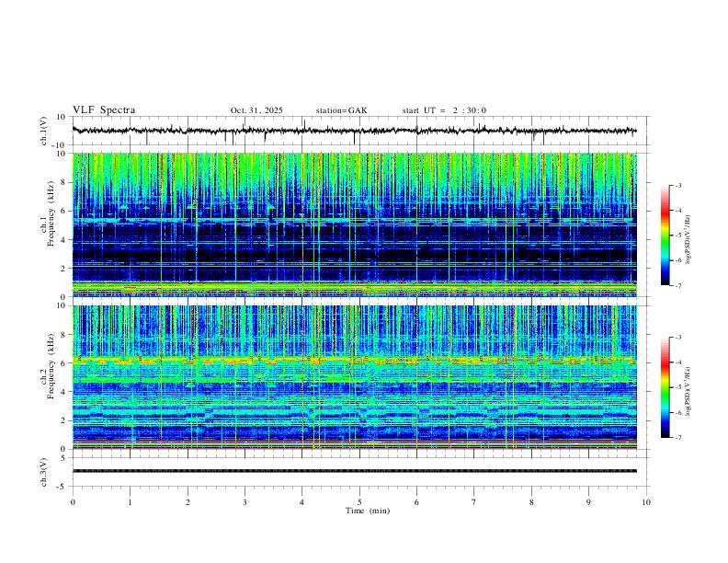Click the "10" label on the time axis
This screenshot has height=563, width=728.
(x=646, y=502)
